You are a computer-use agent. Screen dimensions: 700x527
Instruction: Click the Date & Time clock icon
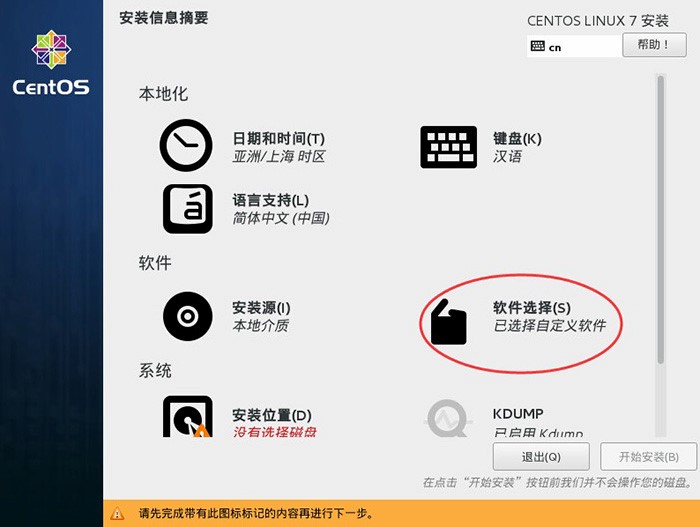click(186, 146)
